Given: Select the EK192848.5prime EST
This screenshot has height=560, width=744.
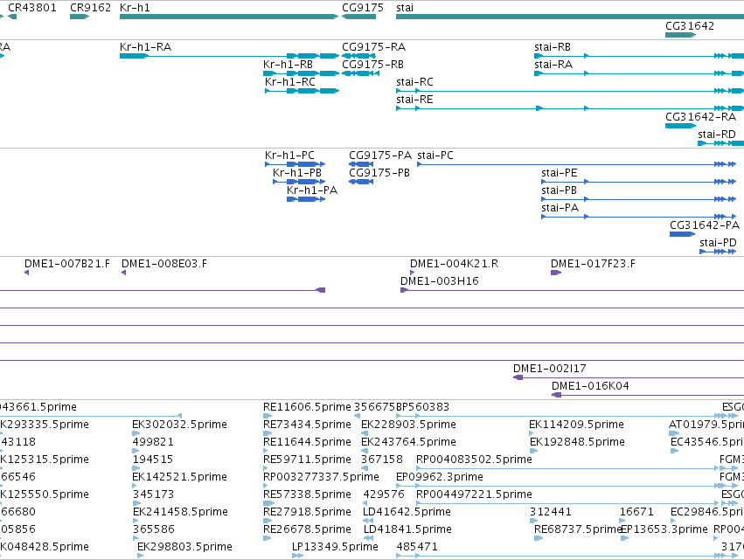Looking at the screenshot, I should coord(532,451).
